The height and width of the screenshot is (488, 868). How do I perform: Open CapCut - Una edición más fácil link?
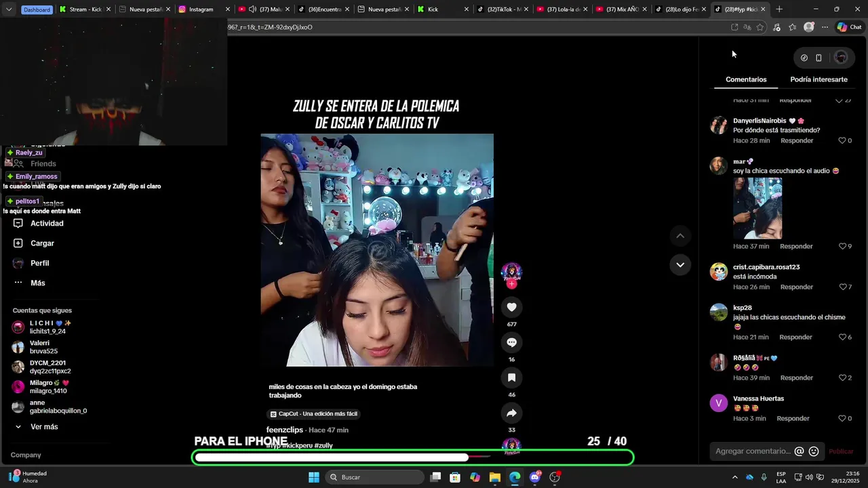pos(313,413)
